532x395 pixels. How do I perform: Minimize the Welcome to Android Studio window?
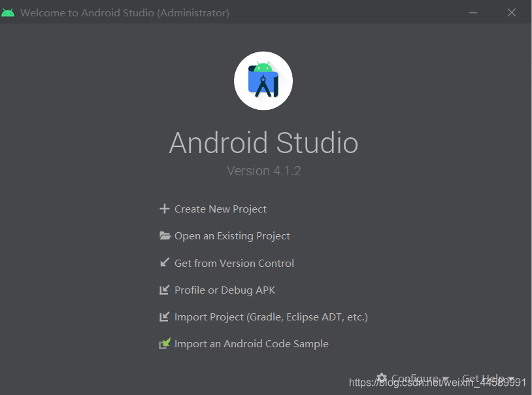pyautogui.click(x=473, y=12)
